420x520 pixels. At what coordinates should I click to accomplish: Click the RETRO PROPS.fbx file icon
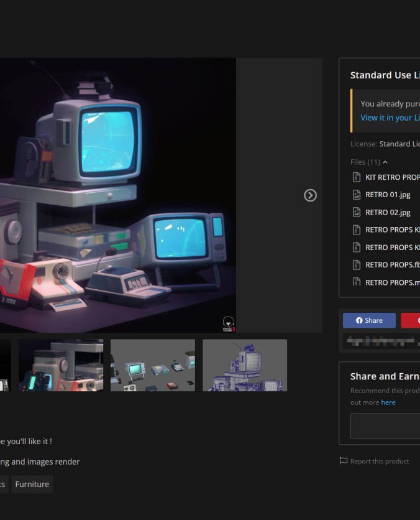pos(357,264)
